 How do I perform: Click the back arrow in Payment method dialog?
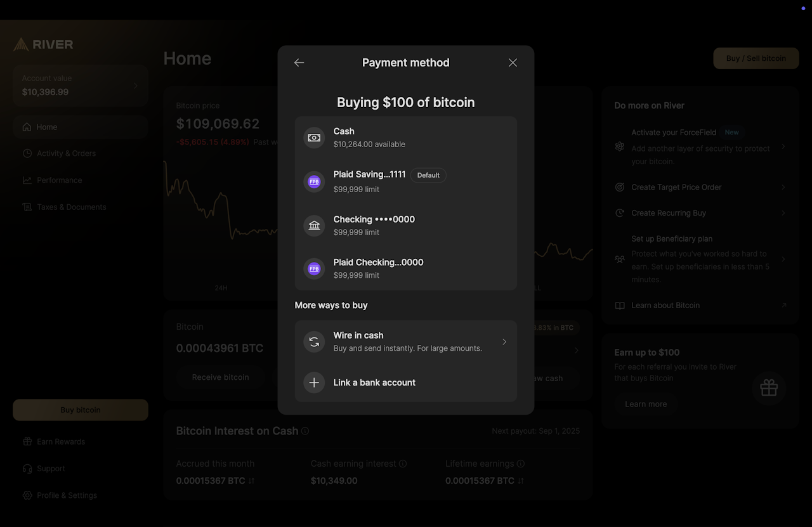coord(299,63)
